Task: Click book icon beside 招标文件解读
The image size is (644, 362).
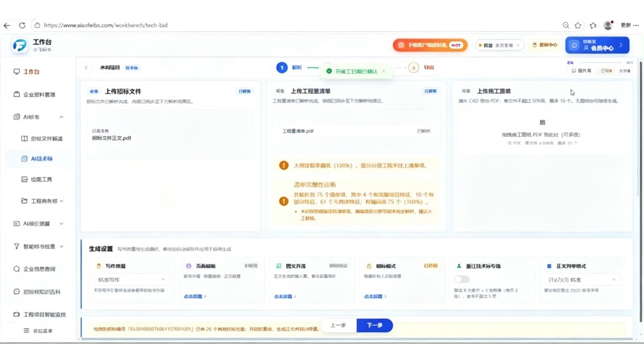Action: [x=24, y=138]
